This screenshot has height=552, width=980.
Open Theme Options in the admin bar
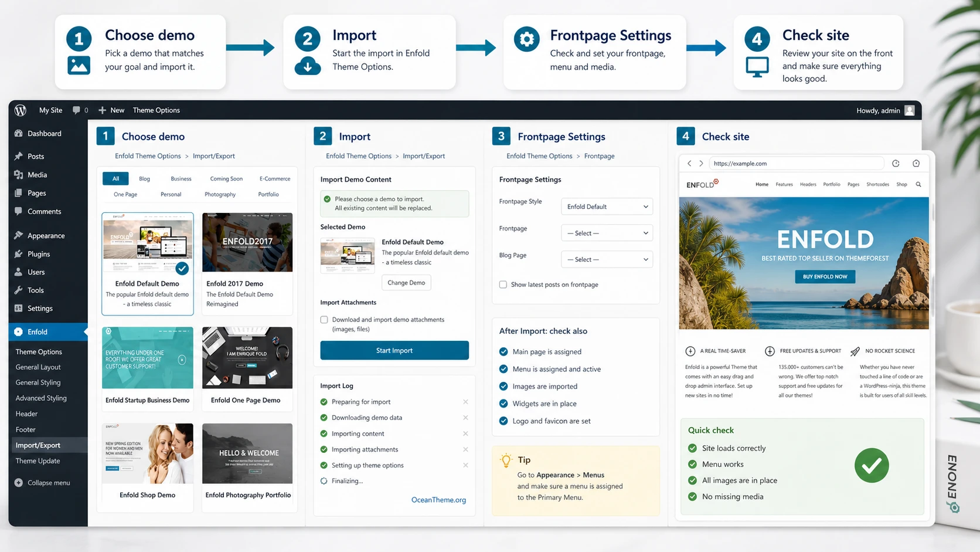[156, 110]
